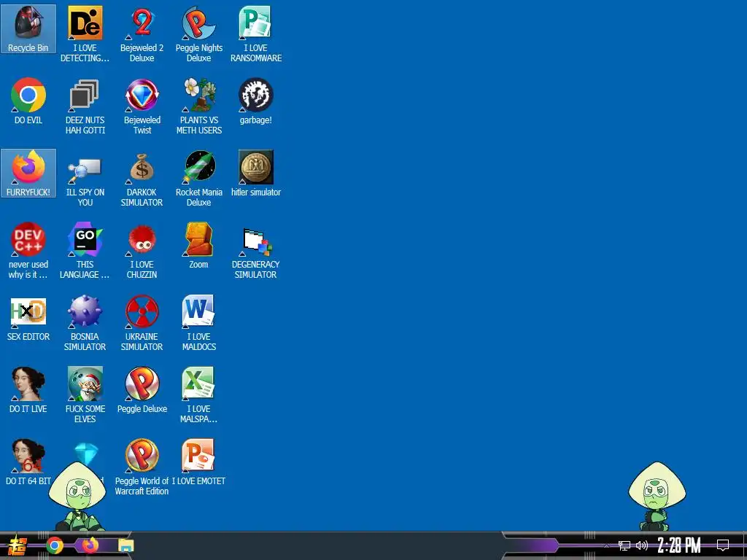The image size is (747, 560).
Task: Select the DARKOK SIMULATOR money bag icon
Action: [x=142, y=179]
